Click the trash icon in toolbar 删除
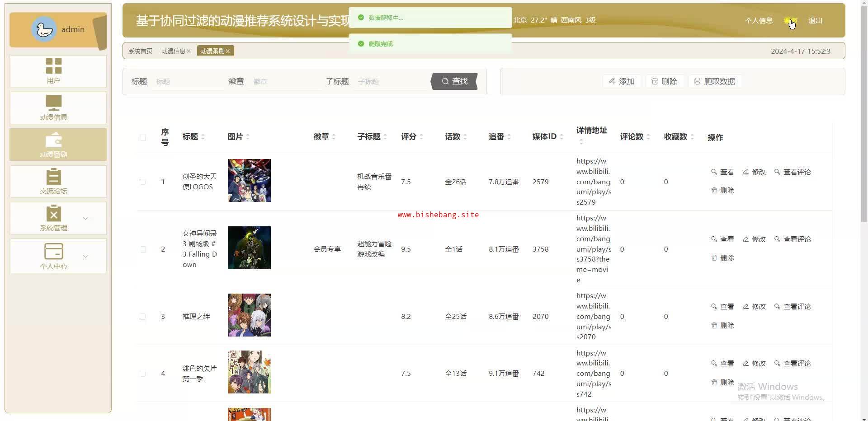This screenshot has width=868, height=421. (x=654, y=81)
